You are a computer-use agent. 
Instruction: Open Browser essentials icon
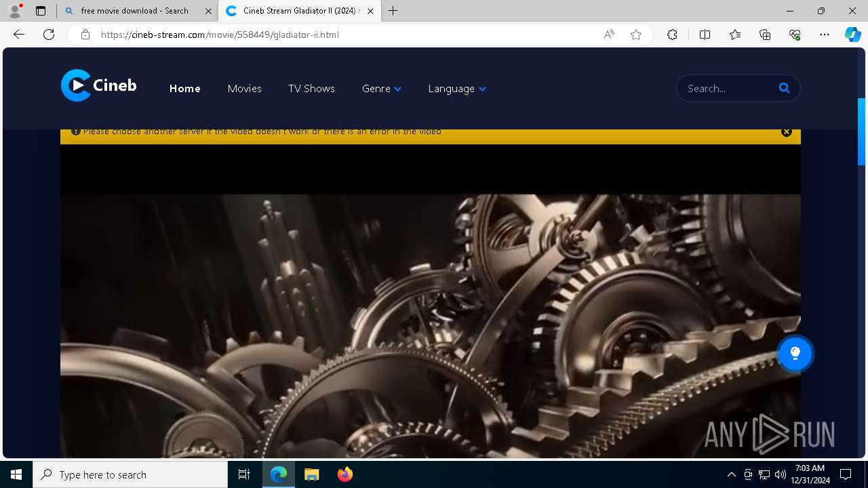click(795, 35)
